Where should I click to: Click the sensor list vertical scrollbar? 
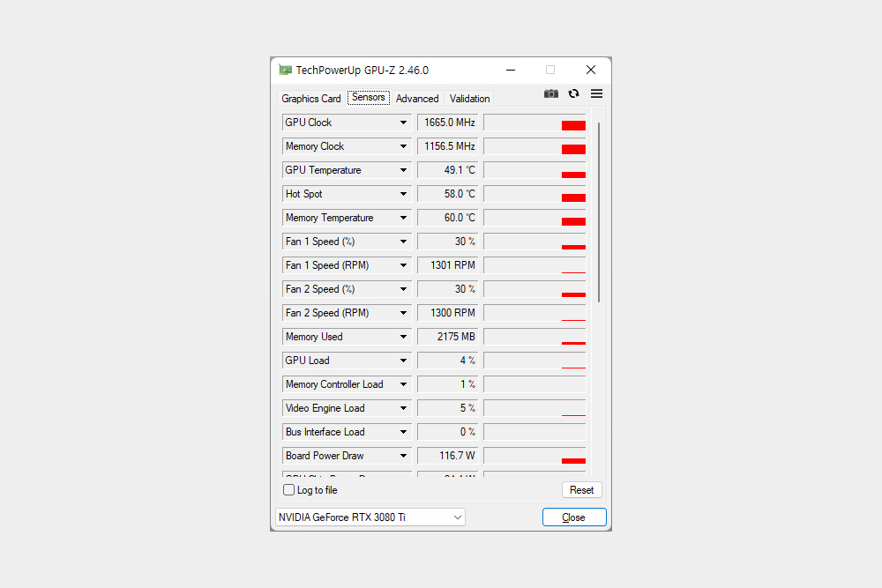[599, 212]
